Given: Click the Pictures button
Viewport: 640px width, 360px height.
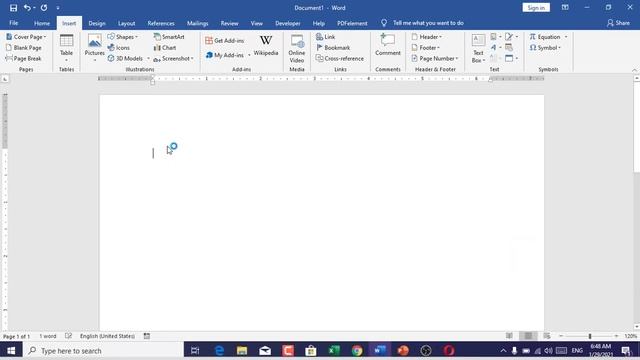Looking at the screenshot, I should 94,48.
